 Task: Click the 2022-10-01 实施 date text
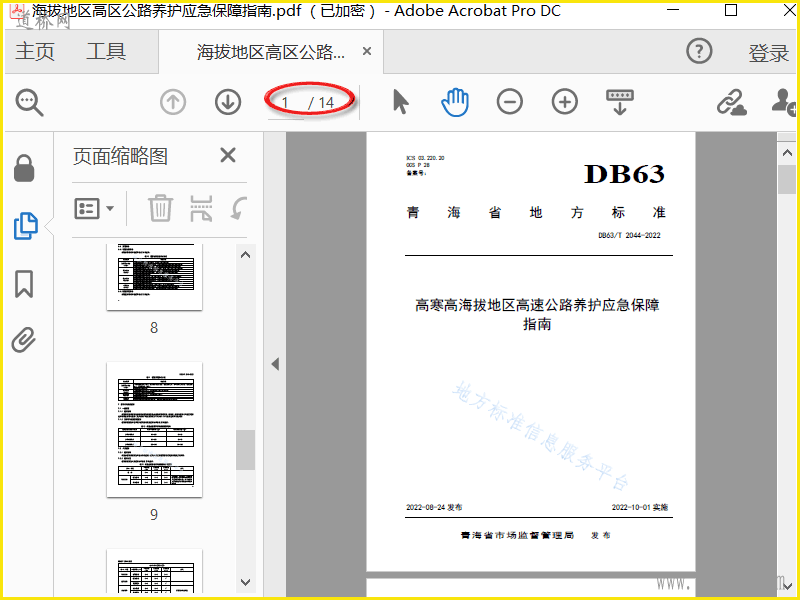click(640, 507)
